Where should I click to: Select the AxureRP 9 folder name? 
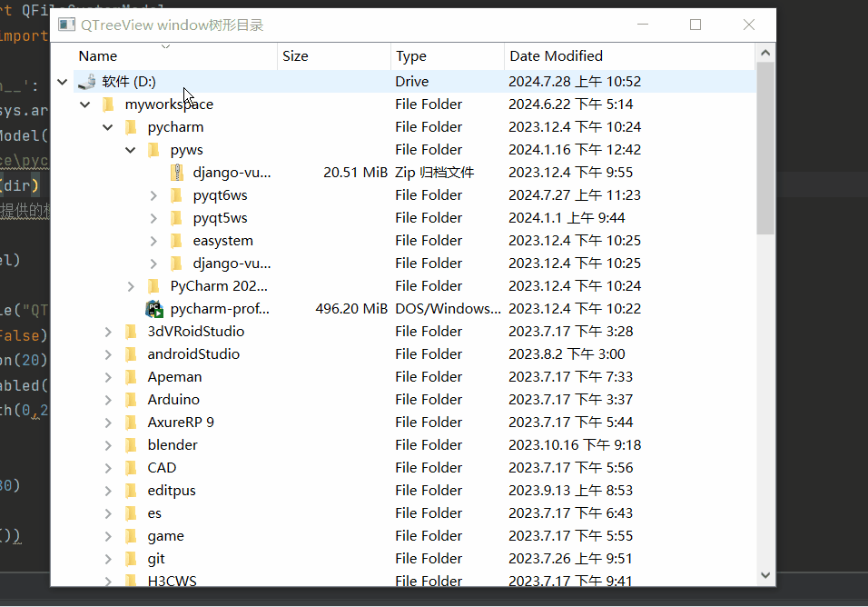coord(181,422)
